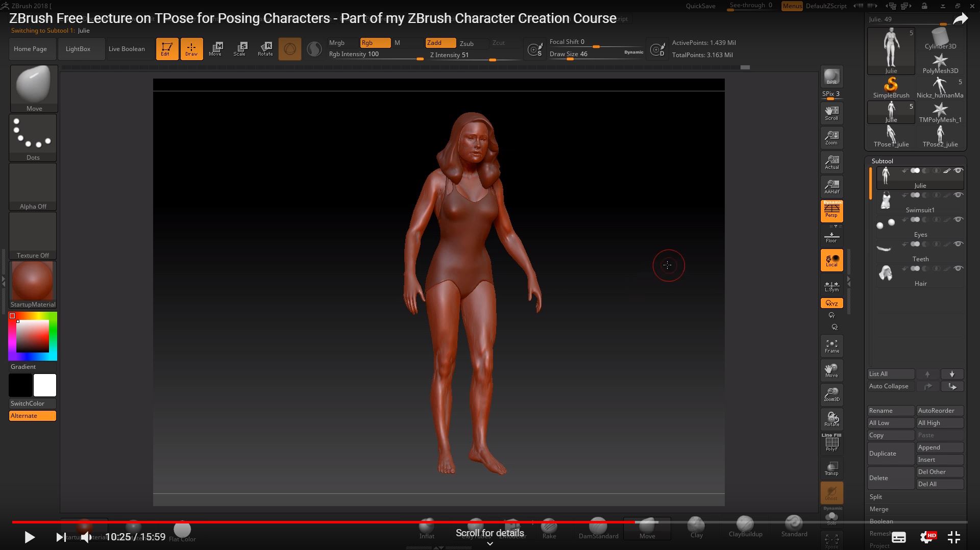
Task: Toggle L.Sym local symmetry
Action: (x=831, y=286)
